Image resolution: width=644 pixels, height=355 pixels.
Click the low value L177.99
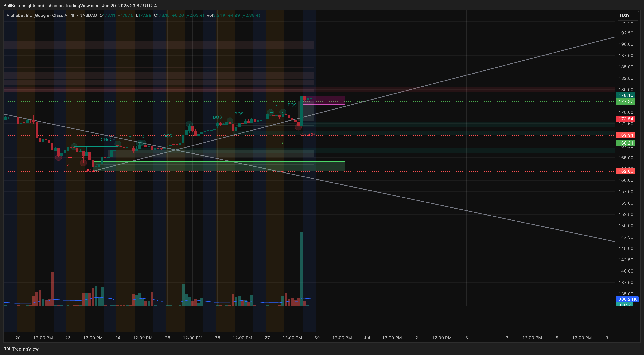tap(144, 15)
